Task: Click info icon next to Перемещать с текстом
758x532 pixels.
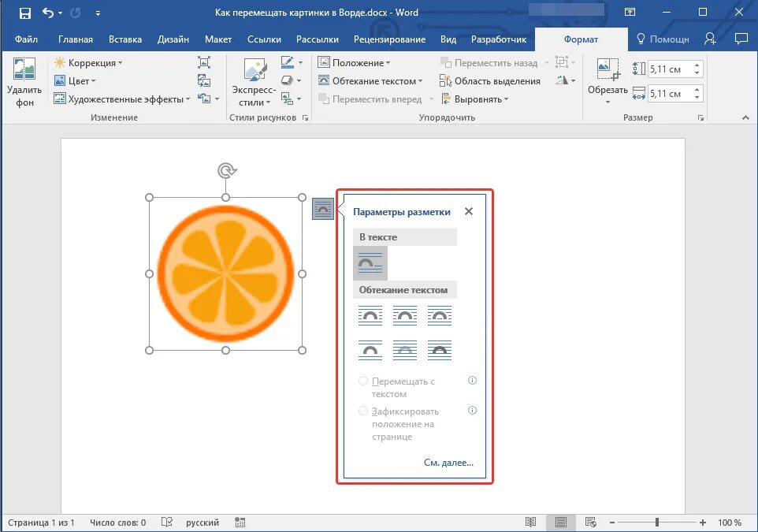Action: pos(472,381)
